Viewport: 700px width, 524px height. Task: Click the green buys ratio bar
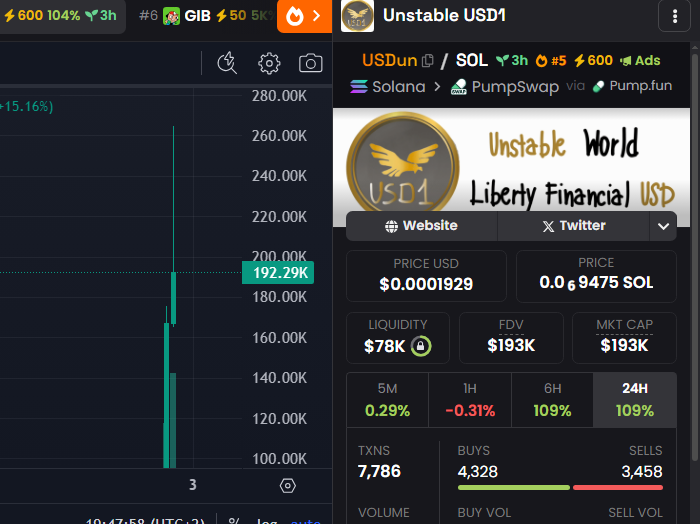click(x=514, y=487)
